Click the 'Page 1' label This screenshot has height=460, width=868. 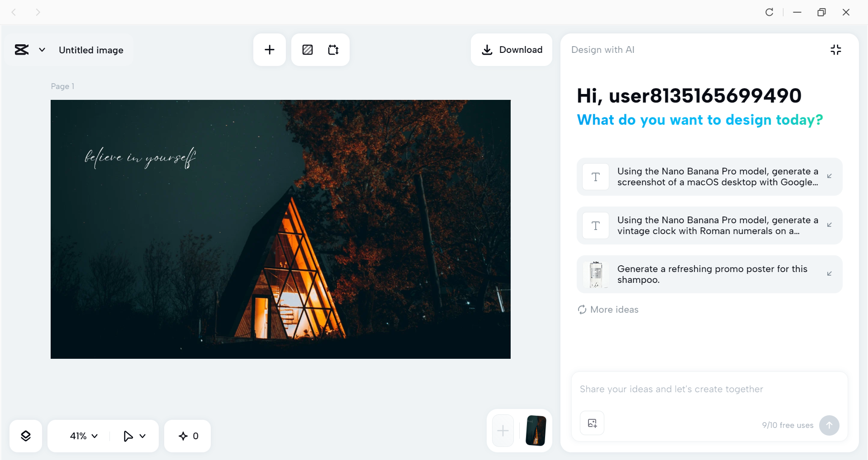pos(62,86)
